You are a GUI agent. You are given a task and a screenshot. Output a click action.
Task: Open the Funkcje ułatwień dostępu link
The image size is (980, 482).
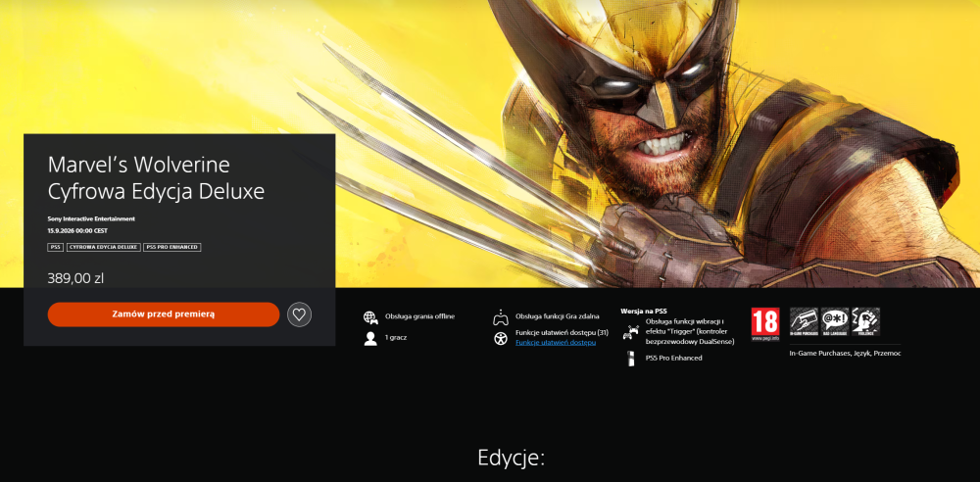tap(555, 342)
